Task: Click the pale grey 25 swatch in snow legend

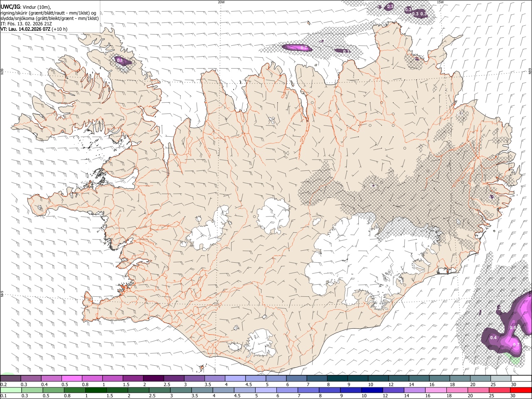Action: tap(501, 378)
